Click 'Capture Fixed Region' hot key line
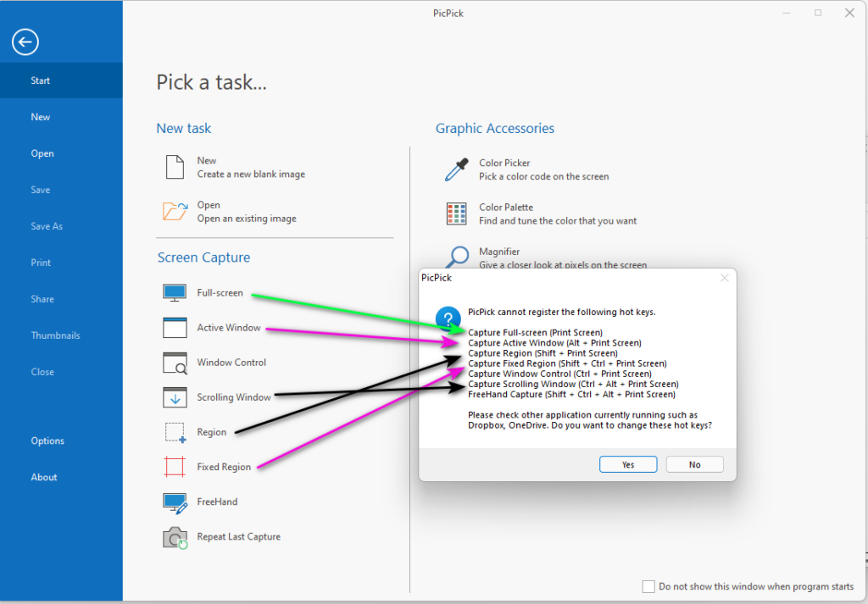This screenshot has height=604, width=868. [567, 363]
